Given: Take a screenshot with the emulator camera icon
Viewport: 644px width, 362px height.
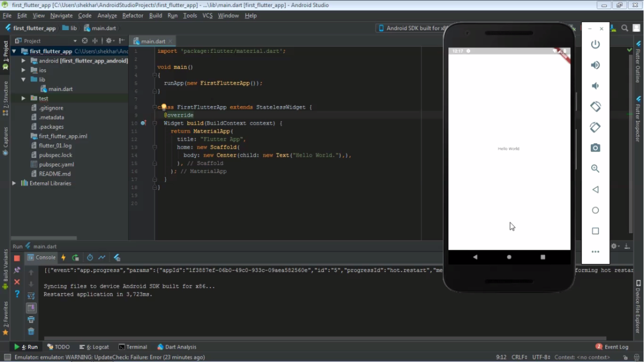Looking at the screenshot, I should pyautogui.click(x=595, y=148).
